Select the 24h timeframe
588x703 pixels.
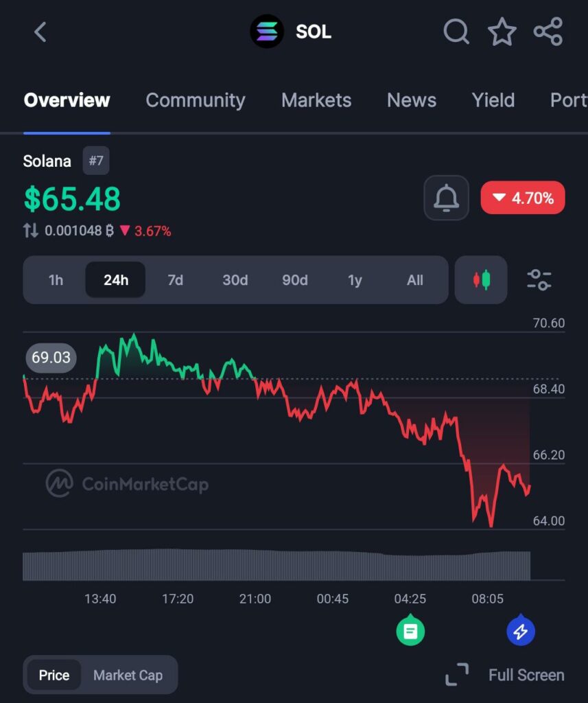[116, 280]
